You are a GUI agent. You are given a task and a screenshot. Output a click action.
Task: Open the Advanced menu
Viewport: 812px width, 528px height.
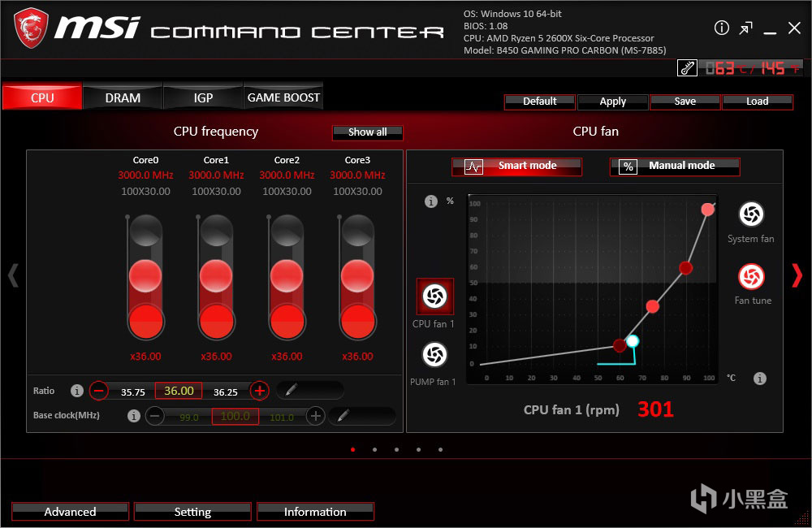click(x=70, y=512)
